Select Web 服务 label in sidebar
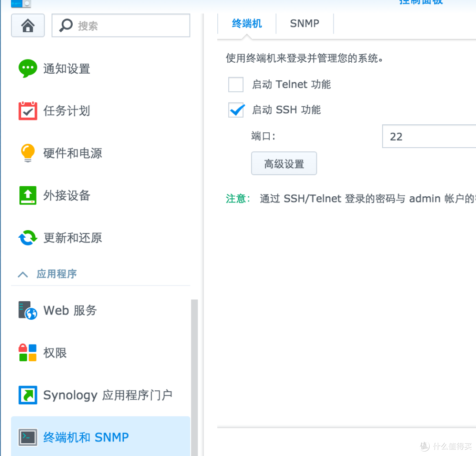The image size is (476, 456). [x=70, y=310]
